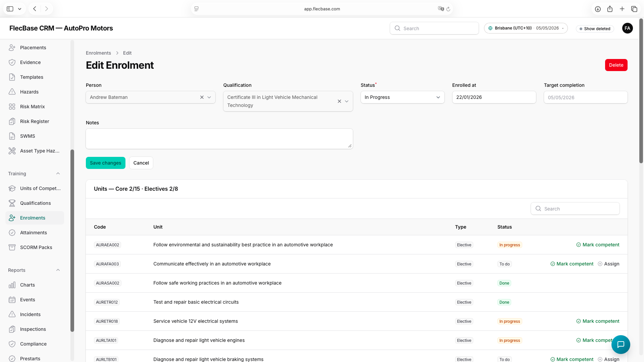This screenshot has width=644, height=362.
Task: Click the Risk Register clipboard icon
Action: [x=12, y=121]
